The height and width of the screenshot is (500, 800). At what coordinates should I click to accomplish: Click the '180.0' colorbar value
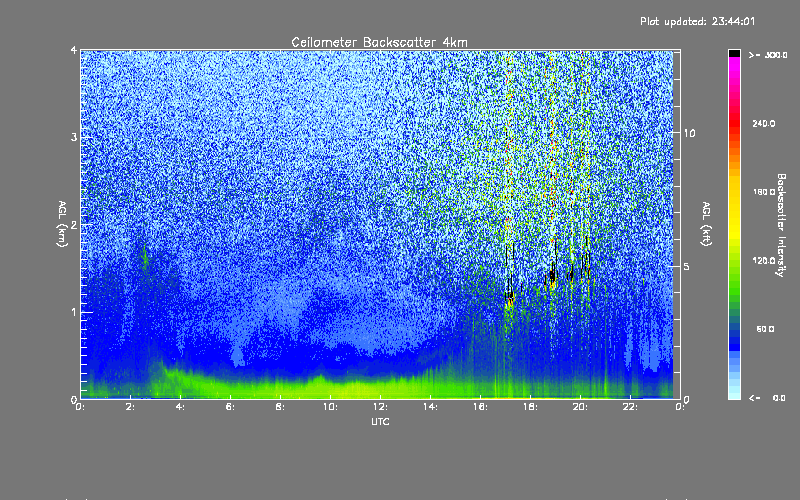(x=764, y=192)
